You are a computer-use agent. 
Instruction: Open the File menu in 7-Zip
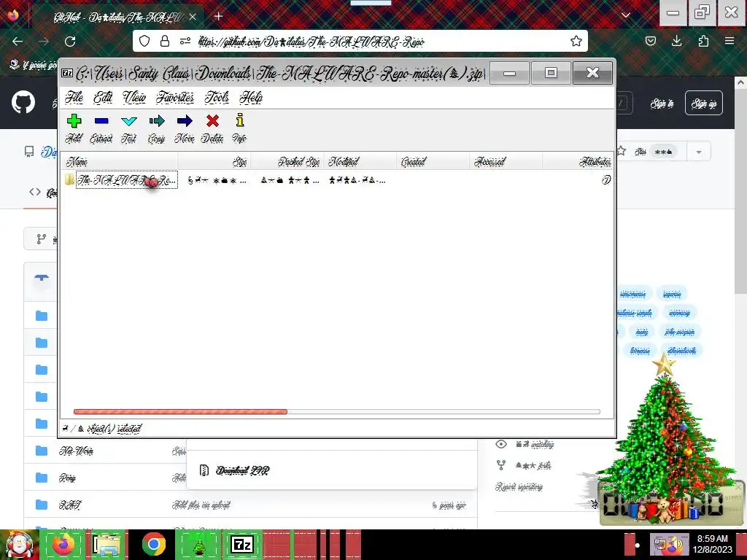(74, 97)
